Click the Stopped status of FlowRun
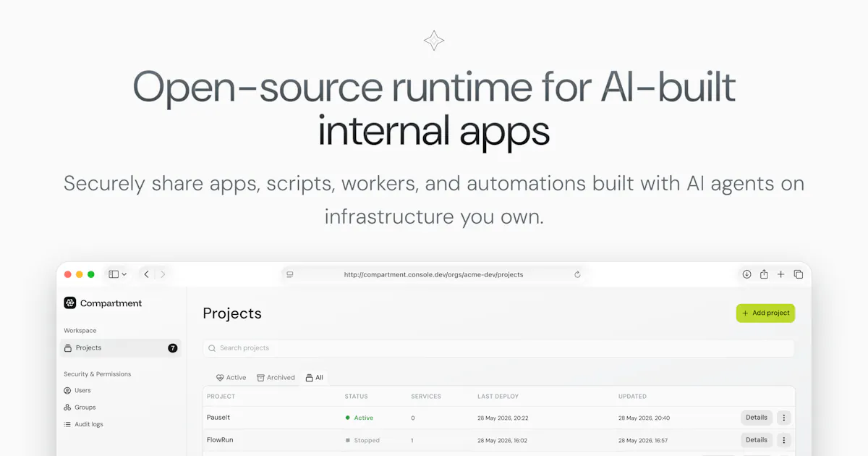This screenshot has height=456, width=868. pos(362,440)
